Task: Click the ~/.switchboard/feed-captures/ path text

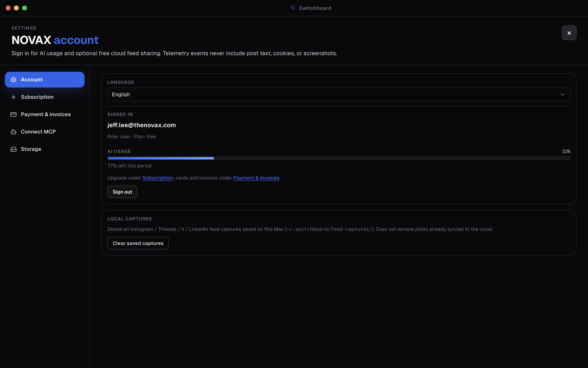Action: [x=329, y=229]
